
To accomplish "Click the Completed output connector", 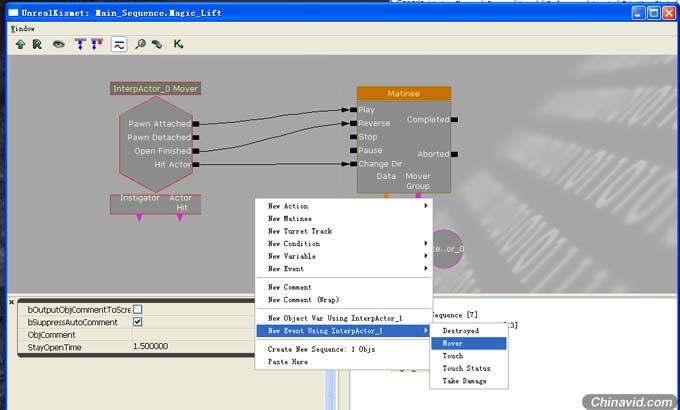I will pyautogui.click(x=454, y=119).
